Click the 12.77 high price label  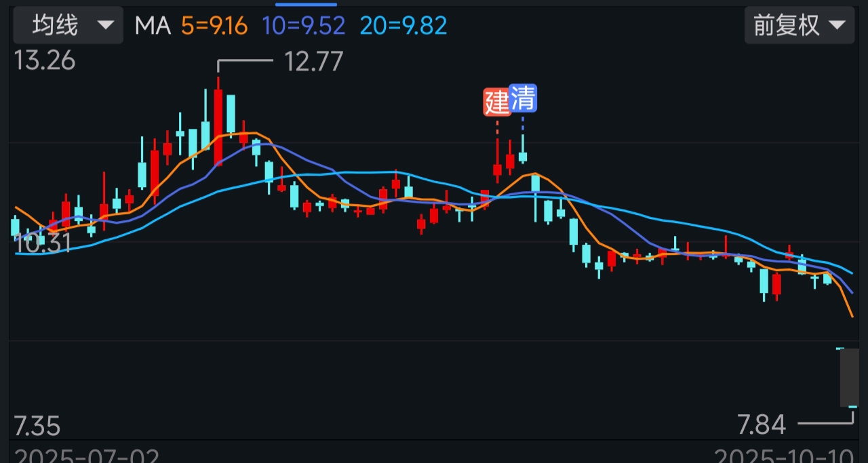click(314, 62)
